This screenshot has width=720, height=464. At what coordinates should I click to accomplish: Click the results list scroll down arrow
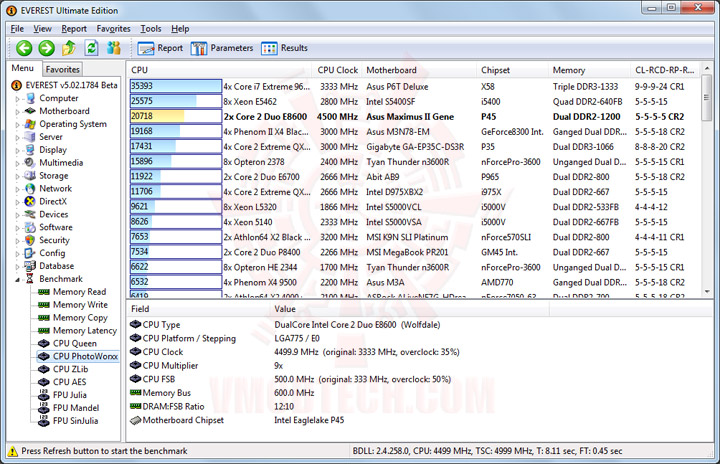707,291
